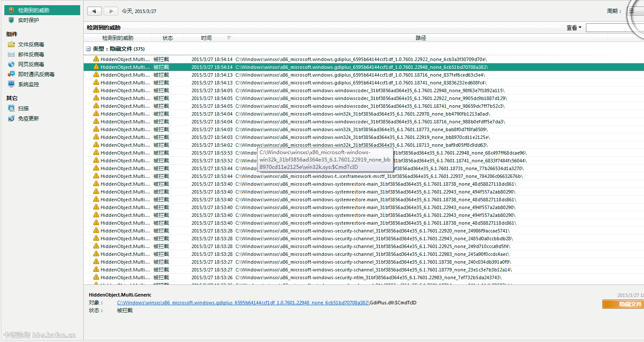Screen dimensions: 644x342
Task: Open the 周期 period combo box
Action: point(635,11)
